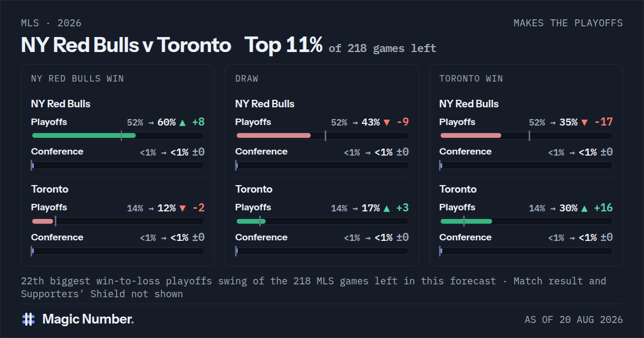This screenshot has width=644, height=338.
Task: Click the red 43% playoffs bar in Draw
Action: click(x=273, y=136)
